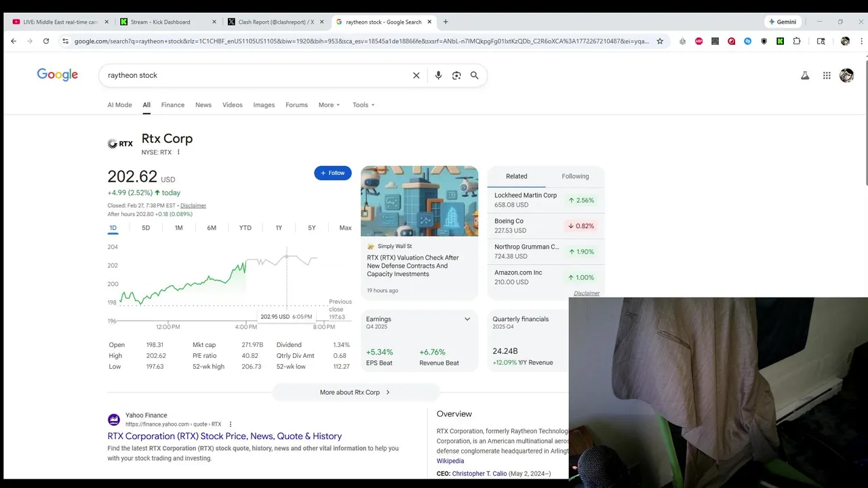The height and width of the screenshot is (488, 868).
Task: Switch to the Clash Report X tab
Action: pyautogui.click(x=275, y=22)
